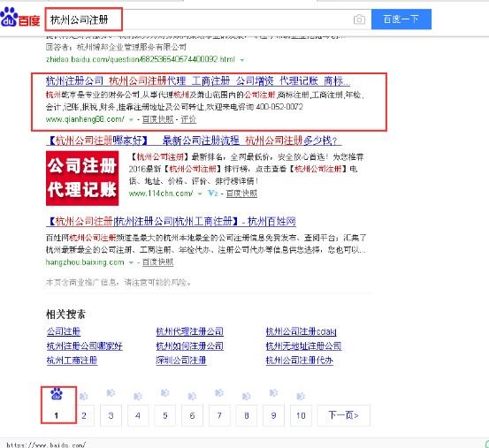The image size is (489, 448).
Task: Expand dropdown arrow after zhidao.baidu.com URL
Action: coord(242,60)
